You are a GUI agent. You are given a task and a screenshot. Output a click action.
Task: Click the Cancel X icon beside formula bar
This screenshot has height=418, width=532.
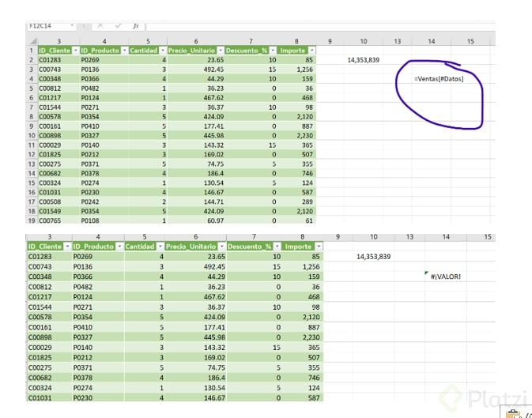coord(100,26)
